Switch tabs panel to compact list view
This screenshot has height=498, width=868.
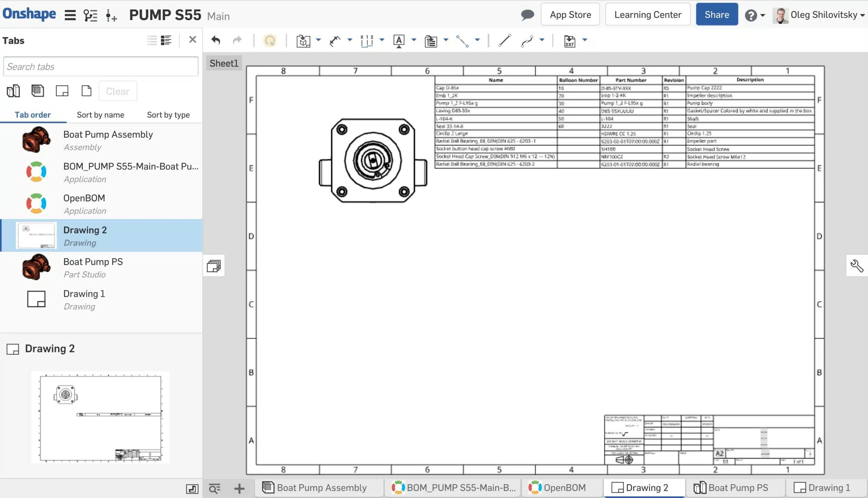(x=152, y=40)
